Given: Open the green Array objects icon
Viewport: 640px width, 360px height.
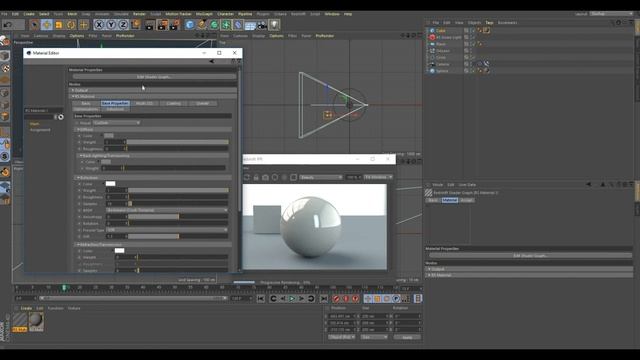Looking at the screenshot, I should pyautogui.click(x=226, y=25).
